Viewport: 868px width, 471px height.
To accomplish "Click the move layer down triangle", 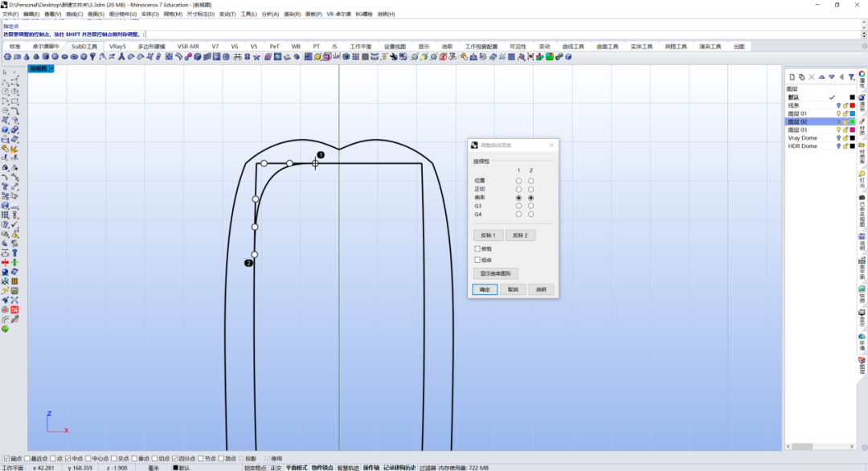I will [x=832, y=77].
